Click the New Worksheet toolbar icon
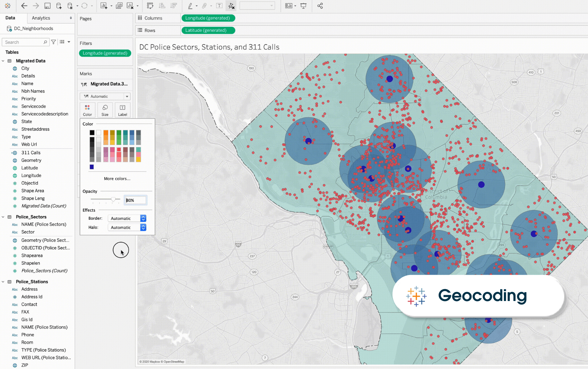Image resolution: width=588 pixels, height=369 pixels. coord(104,6)
